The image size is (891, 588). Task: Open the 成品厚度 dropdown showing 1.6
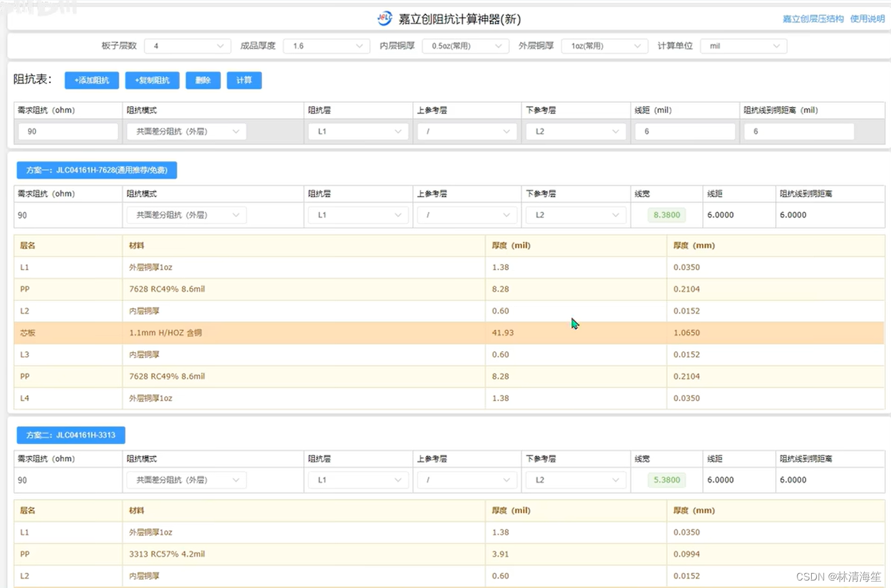click(x=327, y=46)
